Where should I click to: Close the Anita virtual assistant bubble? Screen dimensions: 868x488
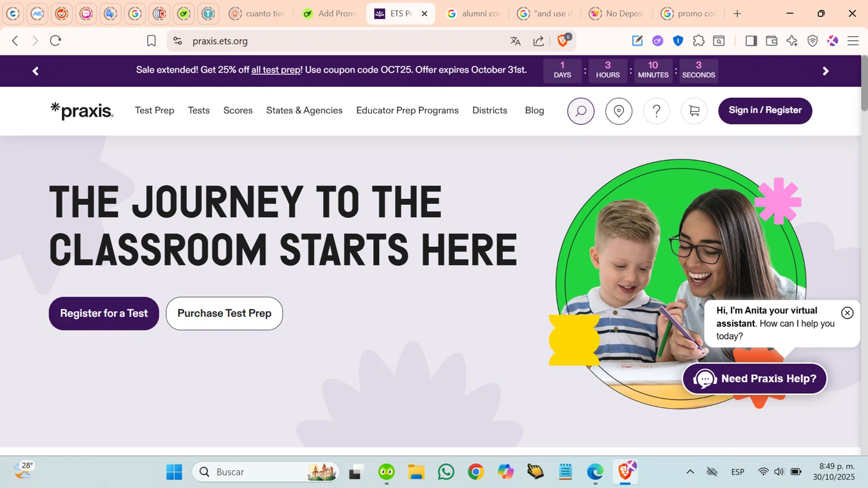tap(847, 313)
